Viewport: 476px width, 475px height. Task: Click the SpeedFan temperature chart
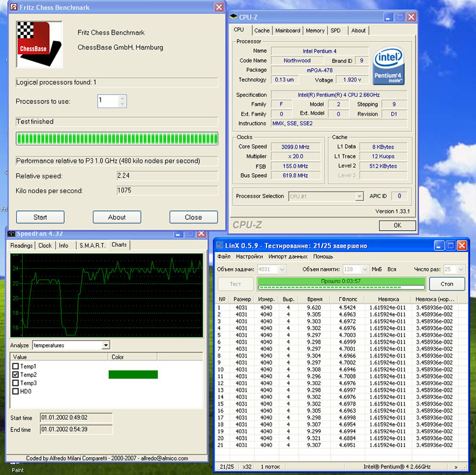point(107,295)
